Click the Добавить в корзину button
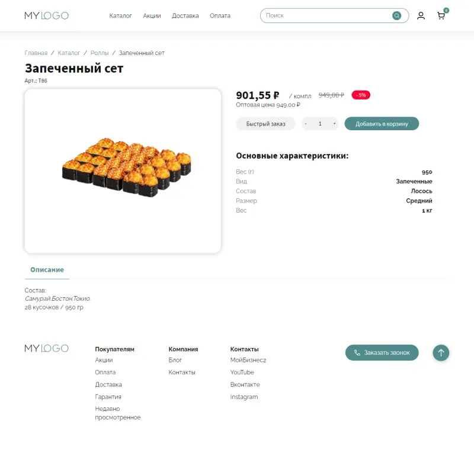The image size is (474, 476). 382,124
